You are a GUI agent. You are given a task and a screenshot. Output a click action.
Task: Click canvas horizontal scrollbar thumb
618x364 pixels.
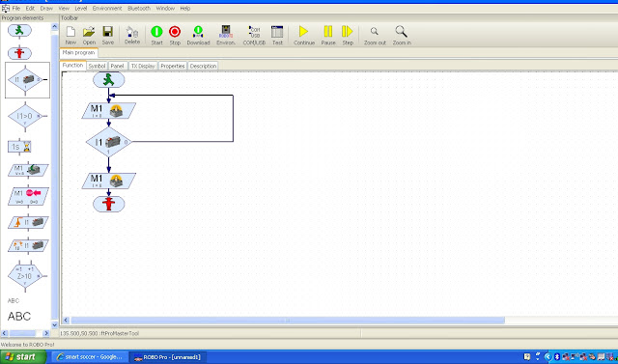pos(288,321)
